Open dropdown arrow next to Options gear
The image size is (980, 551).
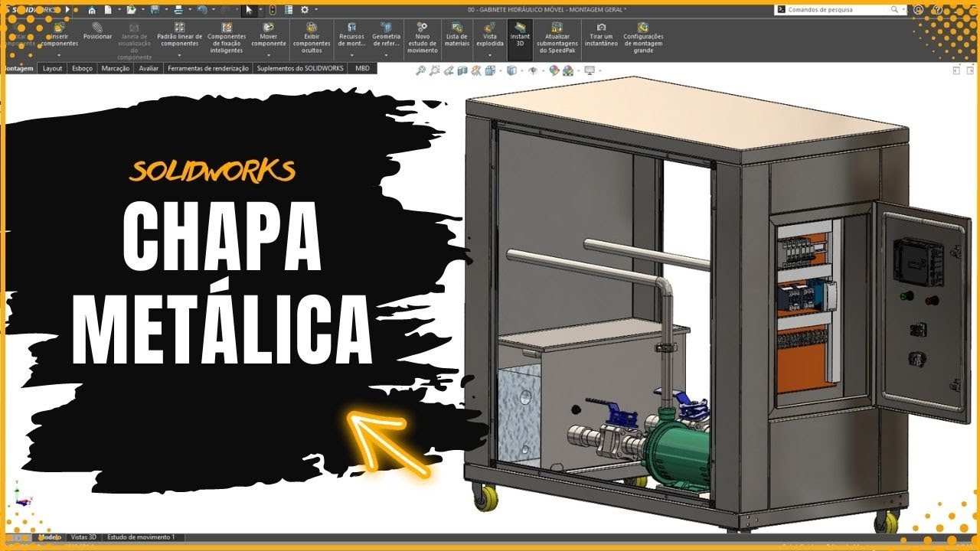click(x=316, y=10)
